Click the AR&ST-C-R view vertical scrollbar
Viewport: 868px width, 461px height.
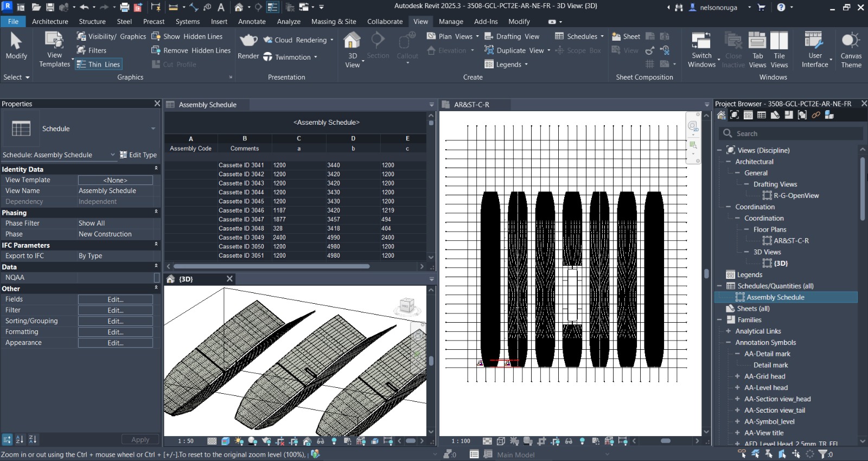pyautogui.click(x=706, y=273)
